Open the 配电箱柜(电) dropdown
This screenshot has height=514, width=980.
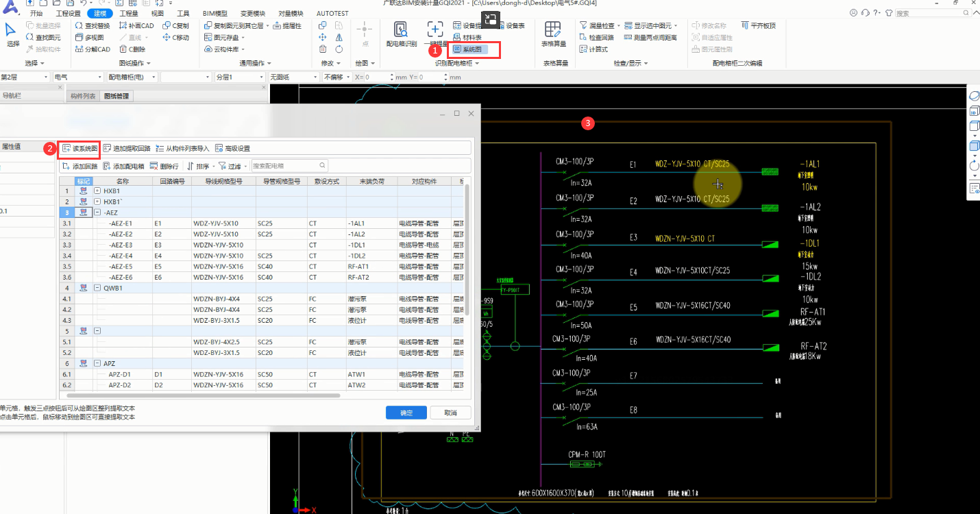click(132, 77)
